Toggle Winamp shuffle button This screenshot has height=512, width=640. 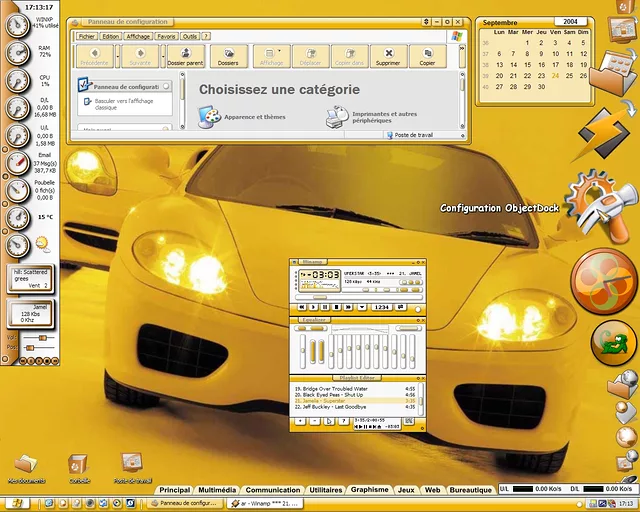[382, 307]
